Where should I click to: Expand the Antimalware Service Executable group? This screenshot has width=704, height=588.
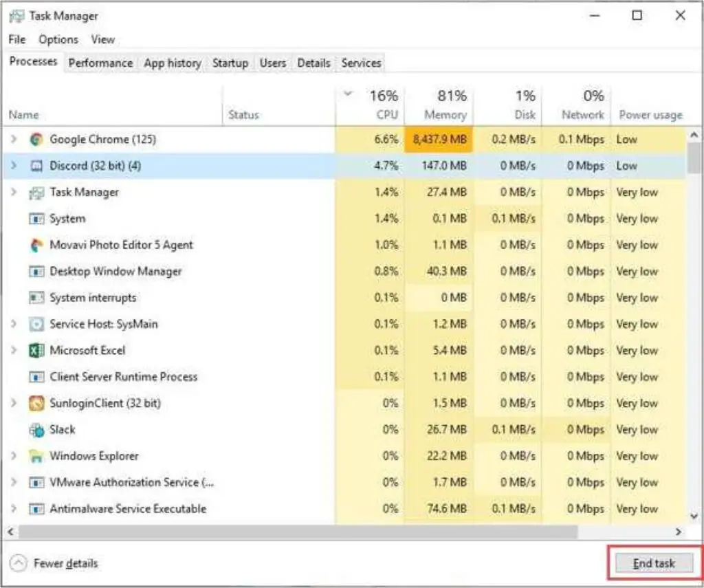(x=14, y=508)
